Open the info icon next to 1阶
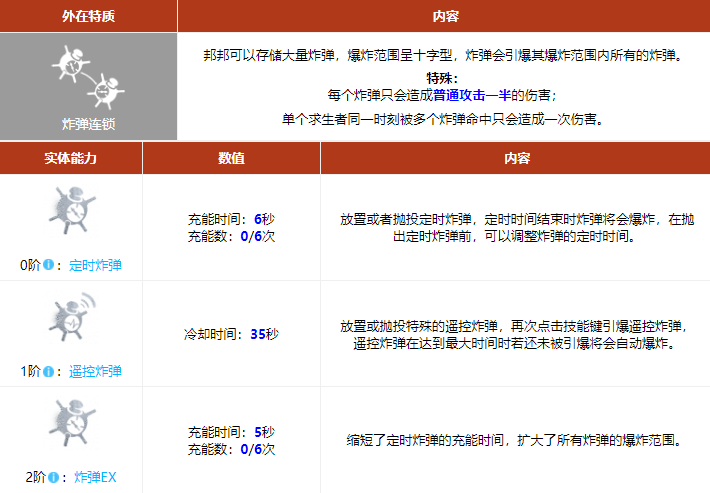 (49, 371)
